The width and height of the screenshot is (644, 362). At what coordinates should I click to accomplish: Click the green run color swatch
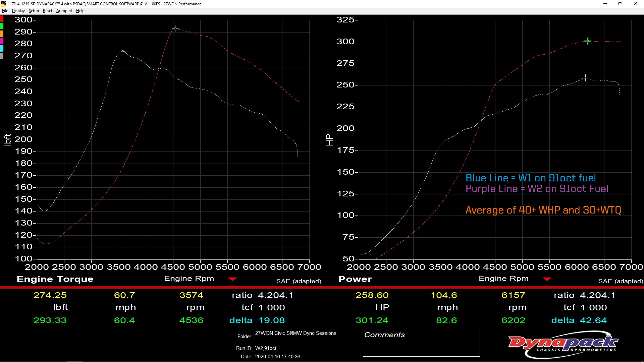pyautogui.click(x=2, y=26)
